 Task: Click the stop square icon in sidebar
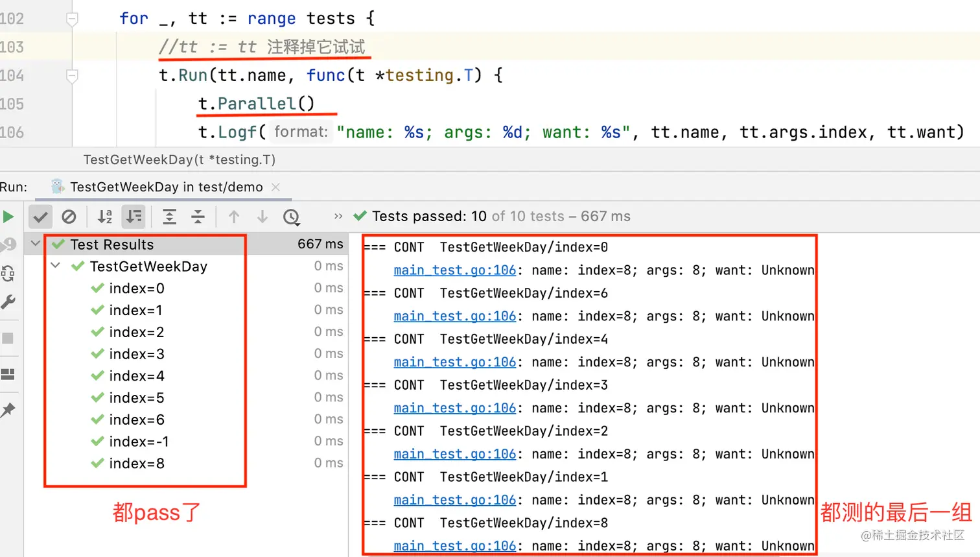click(x=8, y=338)
